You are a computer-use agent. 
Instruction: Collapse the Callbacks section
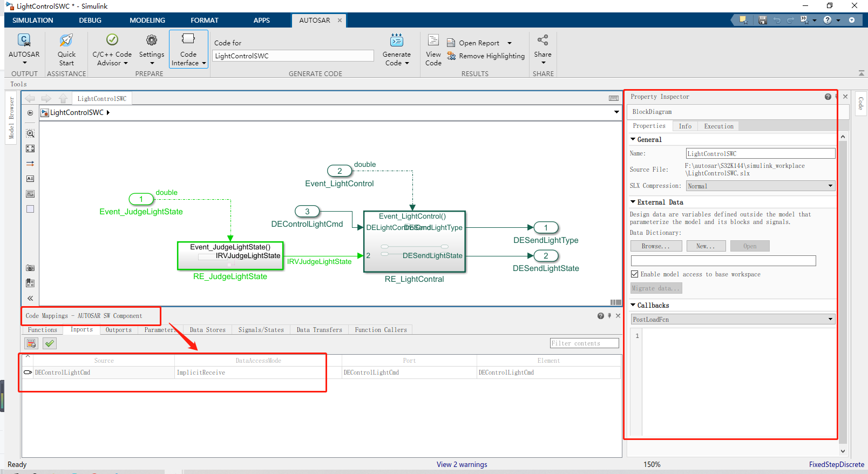[x=633, y=305]
